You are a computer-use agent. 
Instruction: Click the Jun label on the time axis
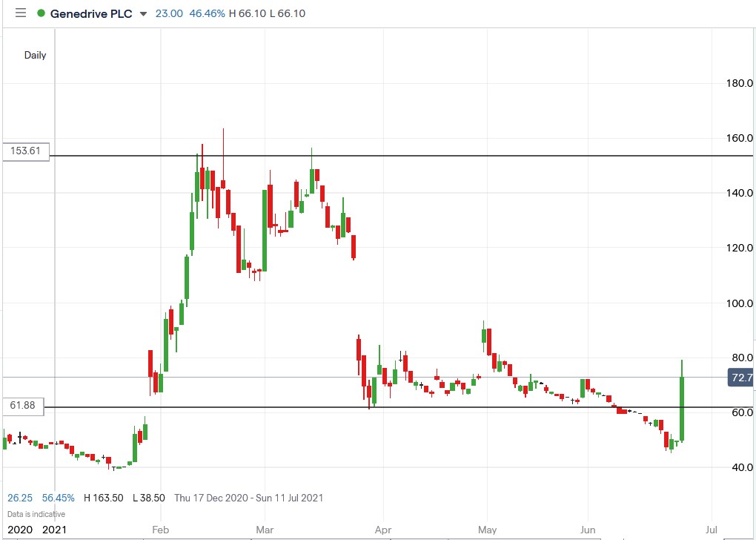point(588,530)
